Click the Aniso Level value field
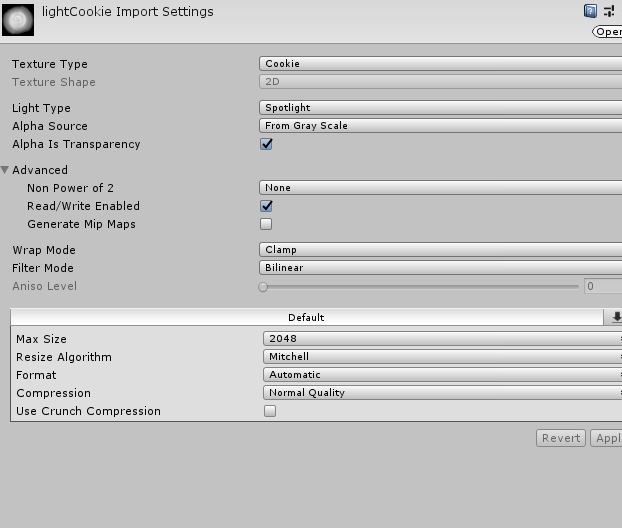622x528 pixels. (603, 286)
